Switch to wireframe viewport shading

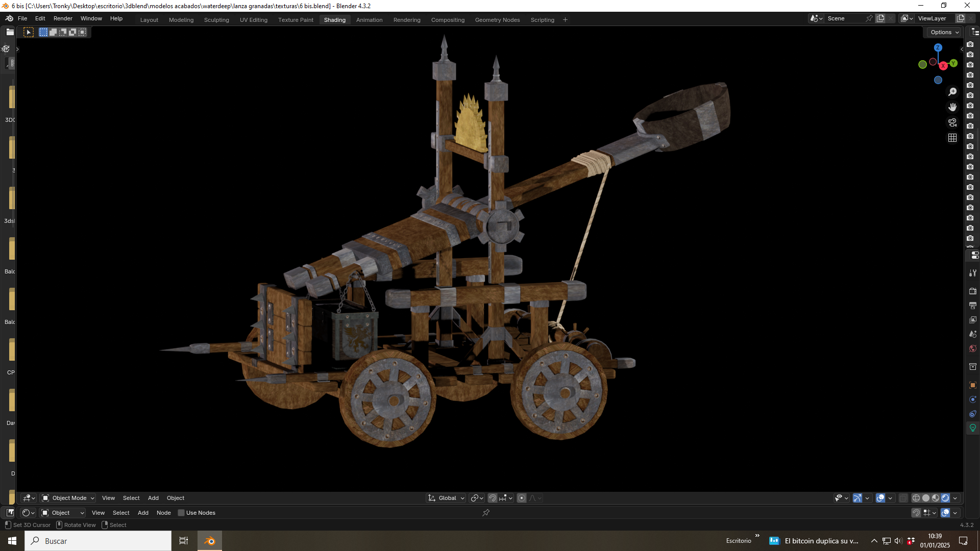point(916,498)
